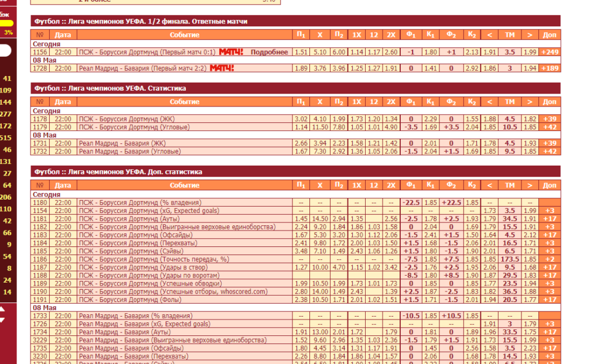Open the Лига чемпионов УЕФА. Статистика header

(295, 88)
